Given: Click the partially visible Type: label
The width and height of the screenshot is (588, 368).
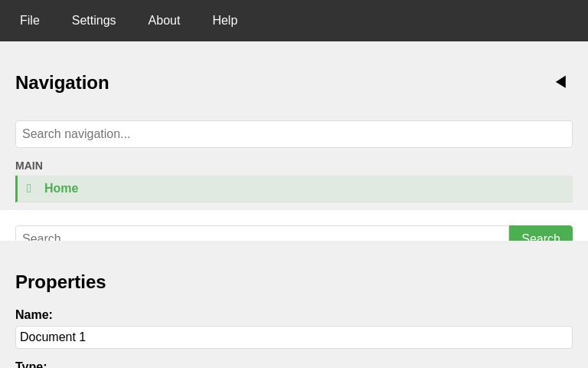Looking at the screenshot, I should [x=31, y=365].
